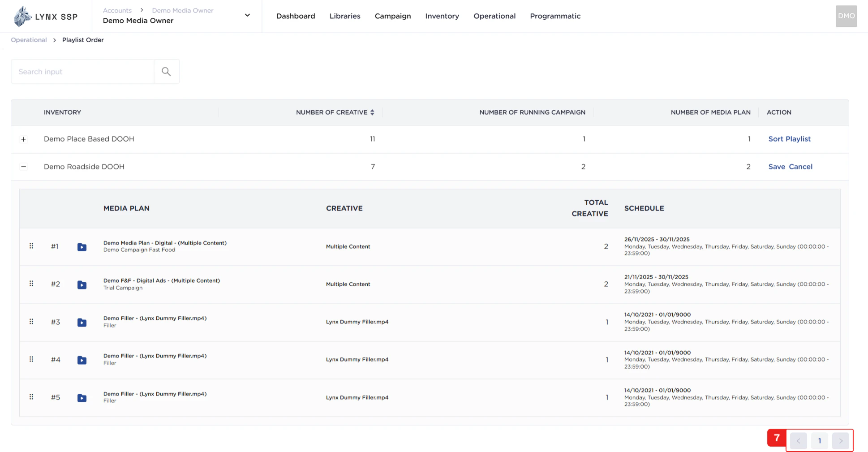Save the Demo Roadside DOOH playlist changes

tap(777, 167)
